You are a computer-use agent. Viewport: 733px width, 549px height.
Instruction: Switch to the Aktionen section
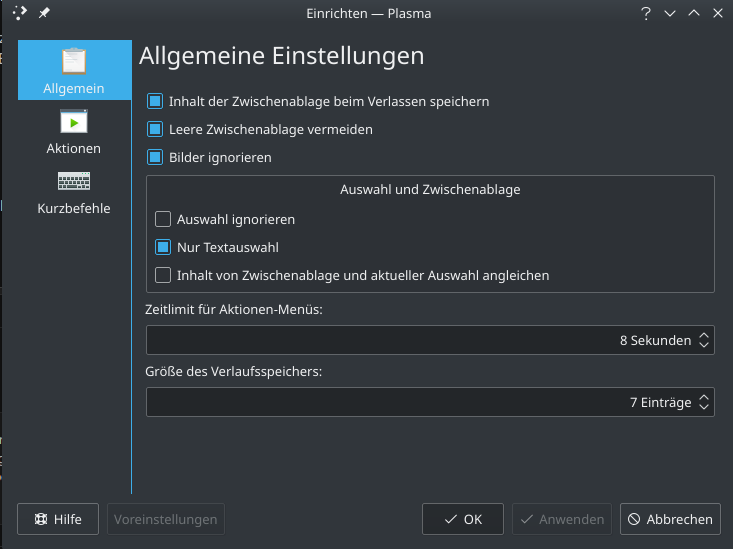point(74,132)
